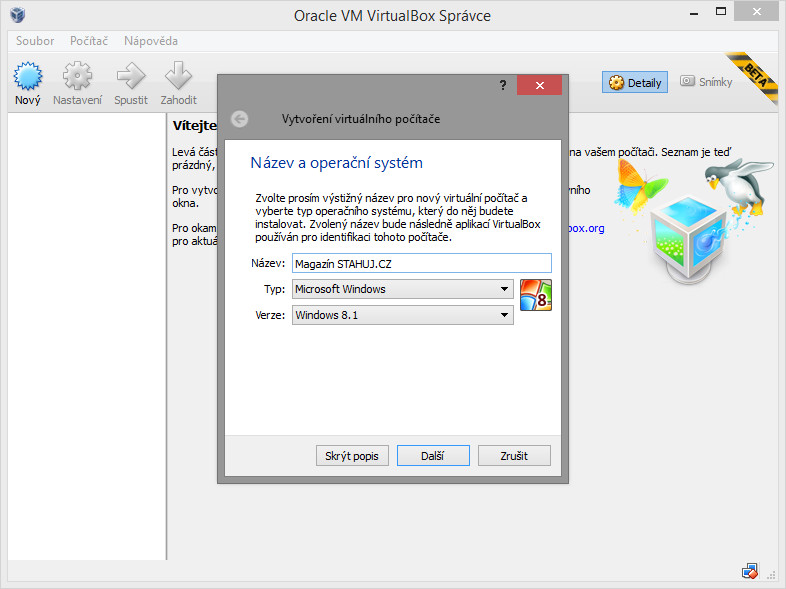Screen dimensions: 786x589
Task: Click Vytvoření virtuálního počítače title text
Action: tap(361, 119)
